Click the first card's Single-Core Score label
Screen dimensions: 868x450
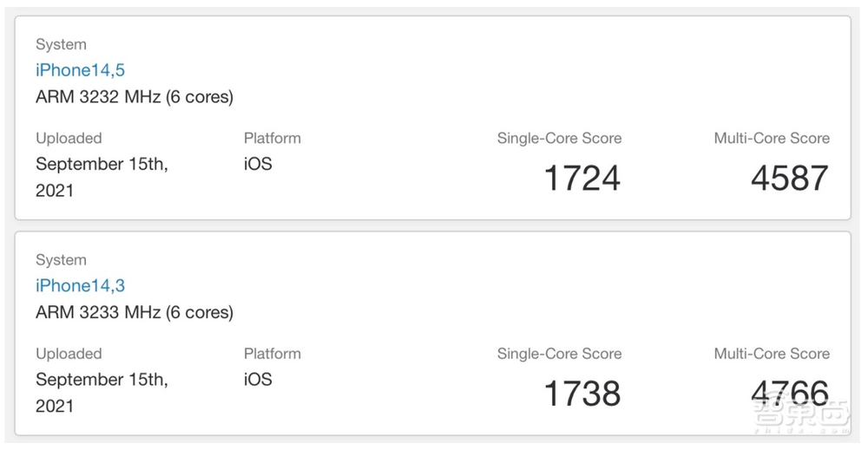pos(559,138)
